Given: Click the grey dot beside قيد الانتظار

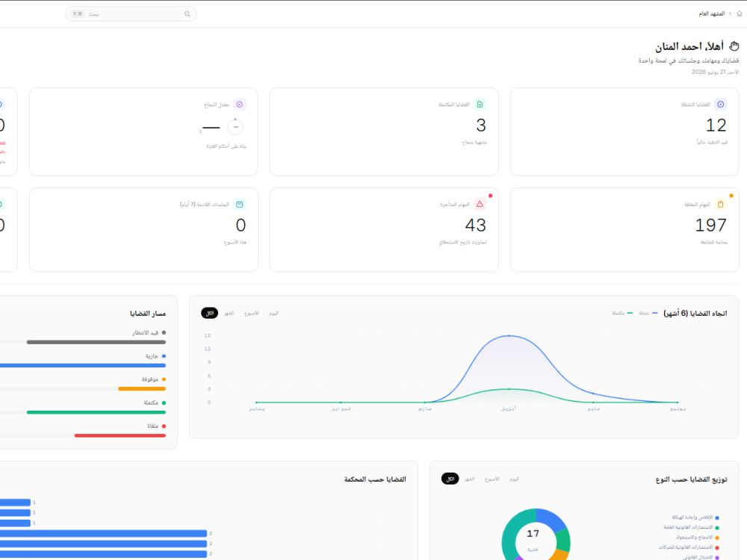Looking at the screenshot, I should coord(164,332).
